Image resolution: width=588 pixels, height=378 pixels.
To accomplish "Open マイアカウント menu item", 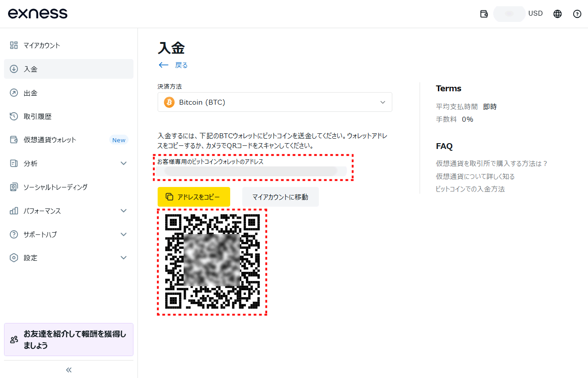I will point(69,45).
